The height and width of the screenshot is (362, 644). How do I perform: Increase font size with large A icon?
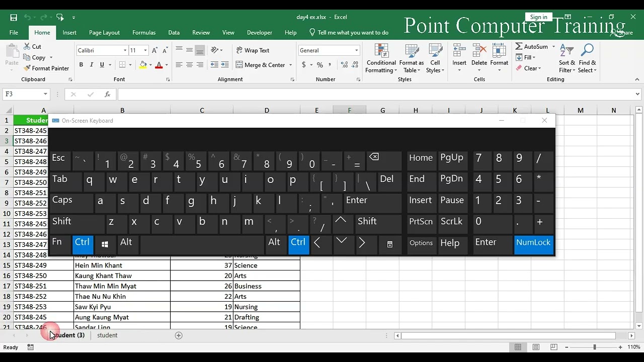[x=155, y=50]
